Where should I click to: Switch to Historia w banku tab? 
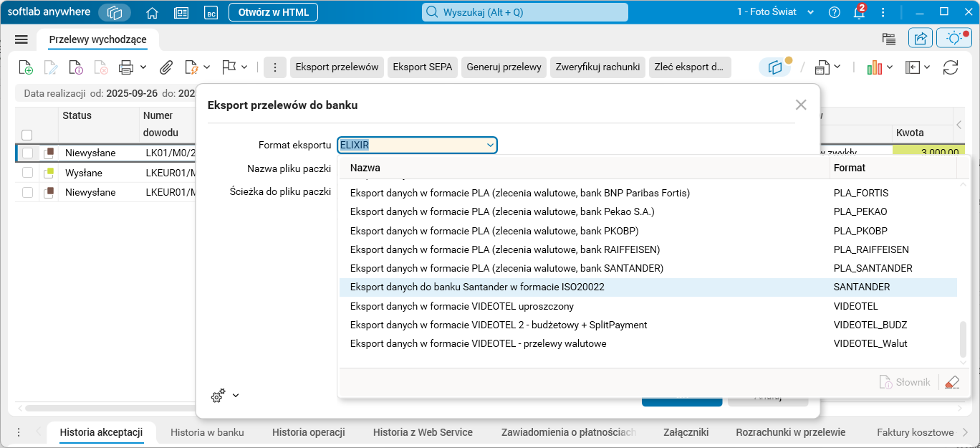207,432
